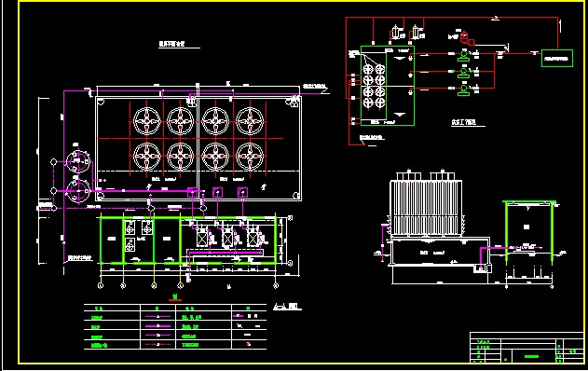Viewport: 588px width, 371px height.
Task: Select the top green pump in flow diagram
Action: (464, 56)
